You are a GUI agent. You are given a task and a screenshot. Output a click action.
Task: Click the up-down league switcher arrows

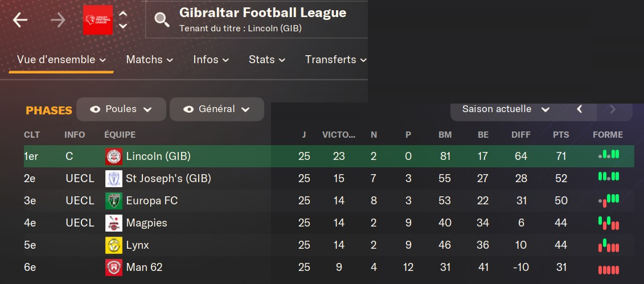click(123, 20)
